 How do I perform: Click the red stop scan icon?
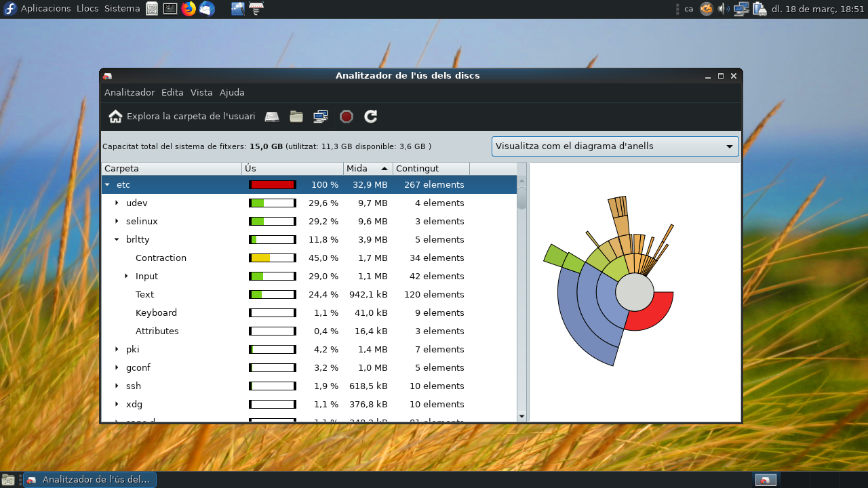click(x=347, y=117)
